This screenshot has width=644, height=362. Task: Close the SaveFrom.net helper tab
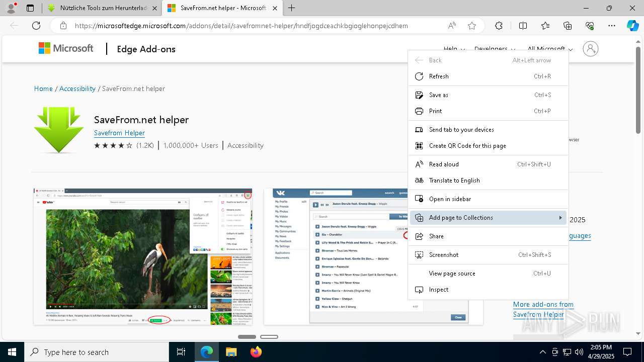click(x=275, y=8)
